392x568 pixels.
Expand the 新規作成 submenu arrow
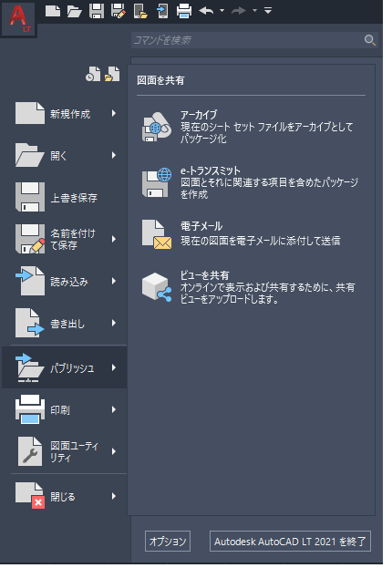[x=114, y=113]
